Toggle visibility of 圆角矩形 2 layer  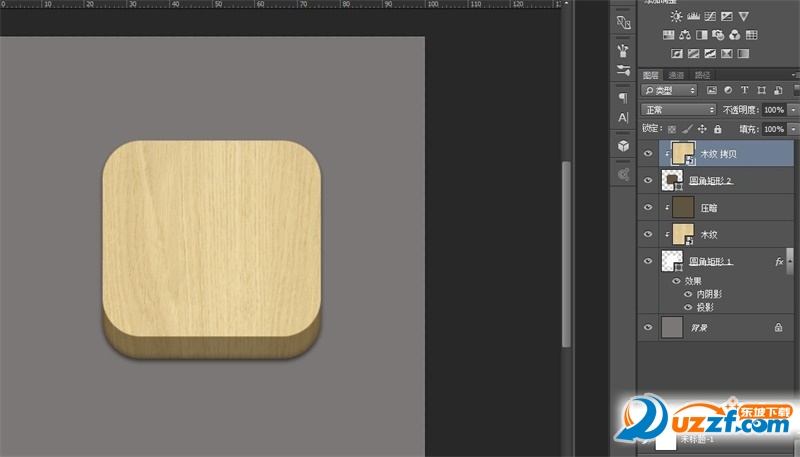(x=648, y=181)
